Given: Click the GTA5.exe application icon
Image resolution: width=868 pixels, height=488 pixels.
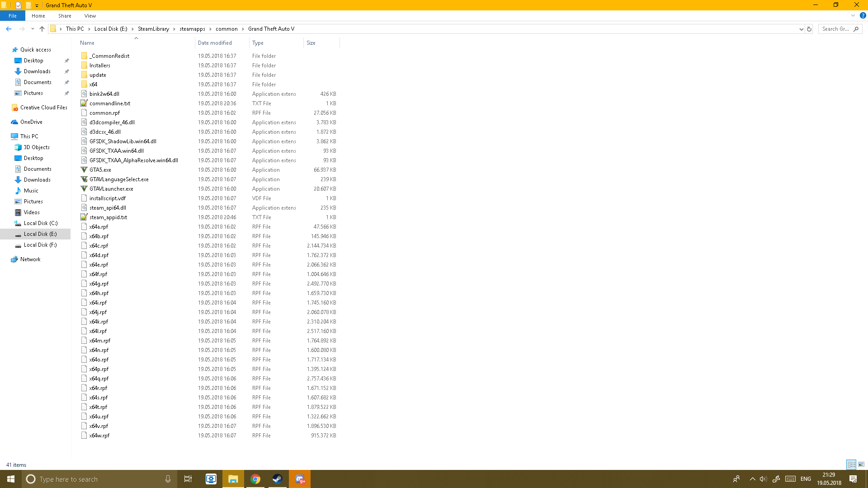Looking at the screenshot, I should tap(84, 170).
